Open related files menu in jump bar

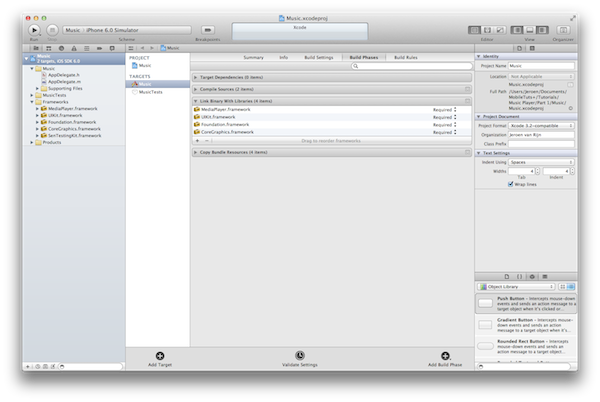tap(131, 48)
